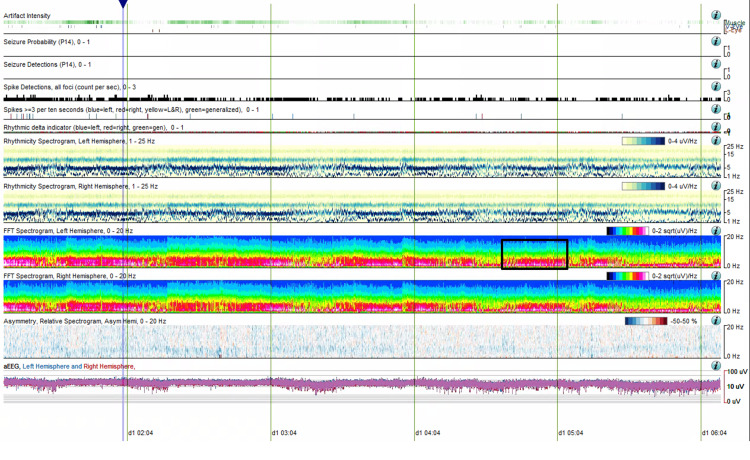This screenshot has width=750, height=460.
Task: Click the Muscle artifact legend label
Action: [736, 22]
